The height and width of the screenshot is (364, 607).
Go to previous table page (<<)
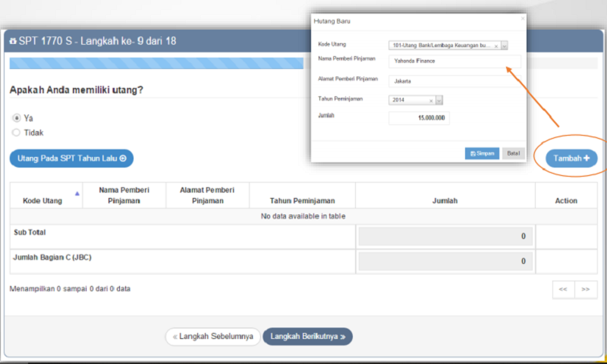pos(563,289)
